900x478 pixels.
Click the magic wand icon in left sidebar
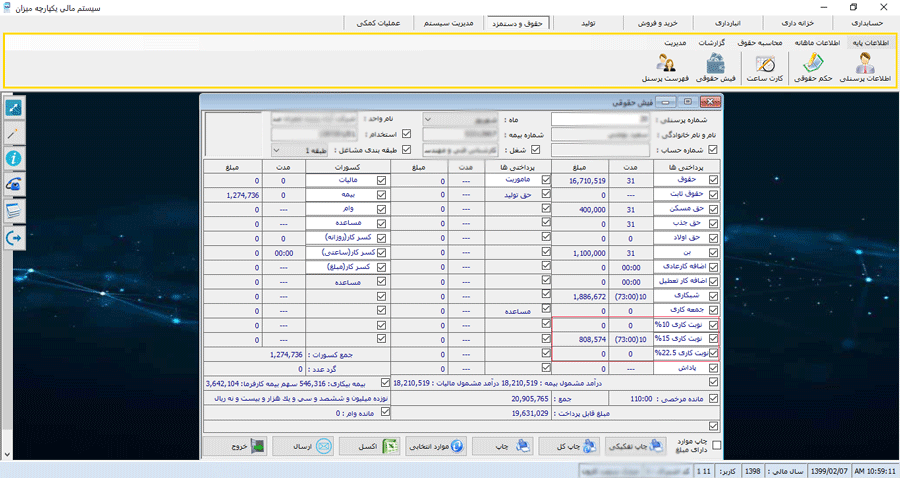[14, 134]
